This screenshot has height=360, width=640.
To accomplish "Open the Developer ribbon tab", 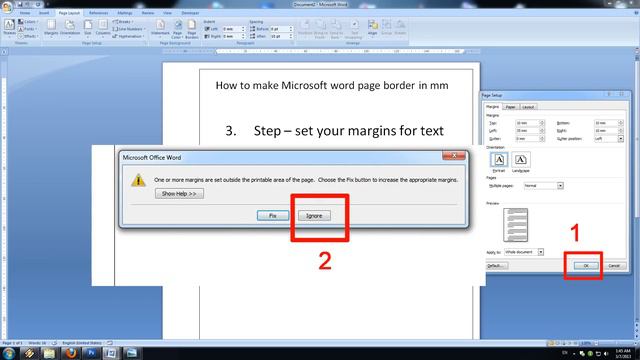I will coord(190,13).
